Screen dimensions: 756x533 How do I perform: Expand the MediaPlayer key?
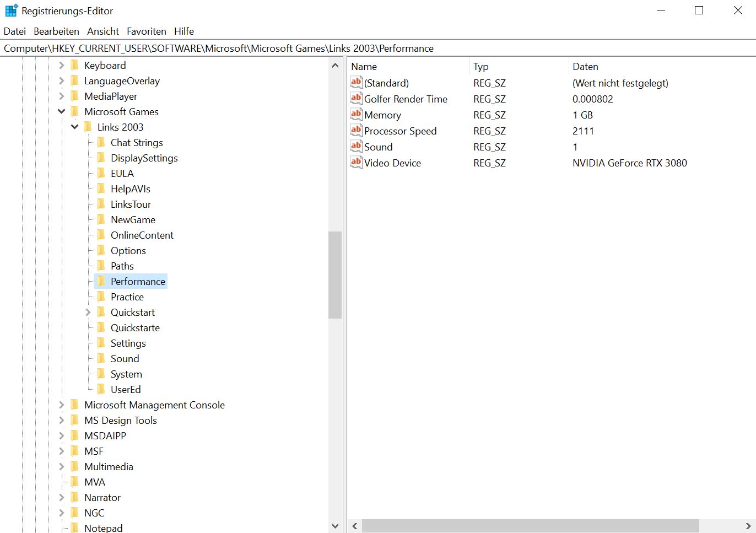coord(61,96)
